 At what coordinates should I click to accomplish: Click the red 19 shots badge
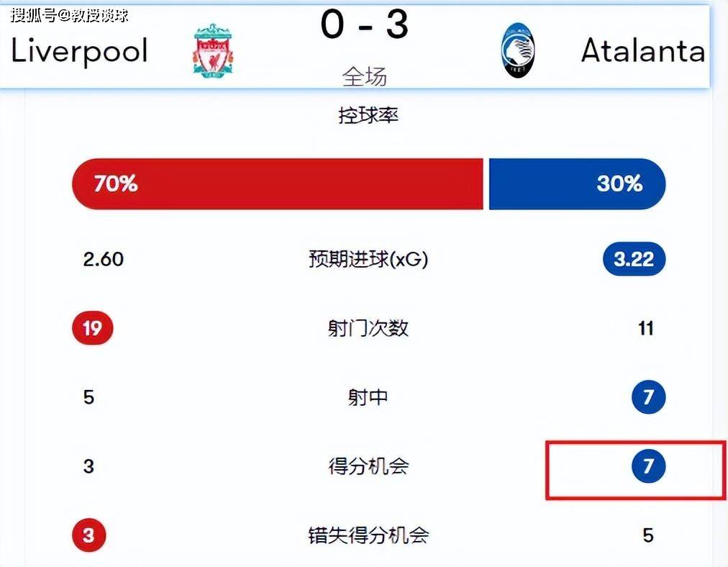[92, 328]
